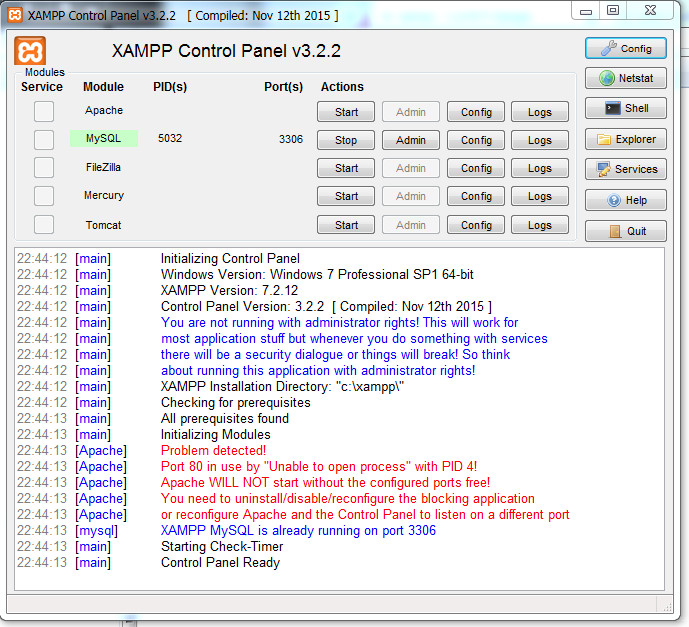Maximize the XAMPP window
This screenshot has width=689, height=627.
tap(613, 10)
